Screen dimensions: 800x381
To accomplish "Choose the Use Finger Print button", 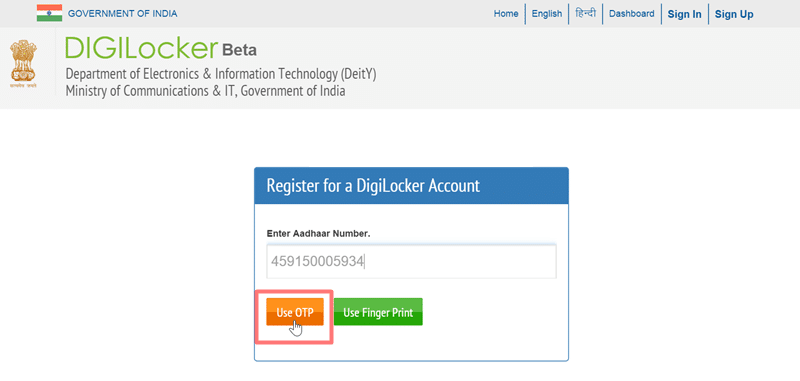I will tap(378, 312).
